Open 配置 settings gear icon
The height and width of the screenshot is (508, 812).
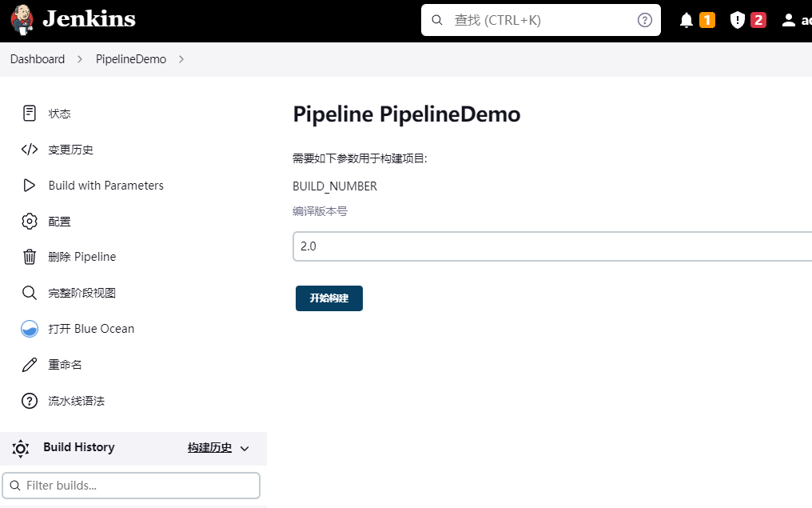29,221
